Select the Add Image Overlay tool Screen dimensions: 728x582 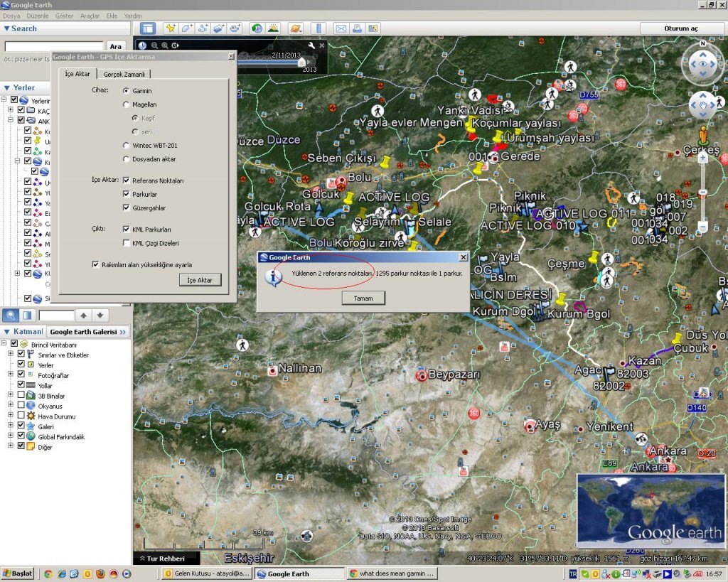[x=219, y=28]
